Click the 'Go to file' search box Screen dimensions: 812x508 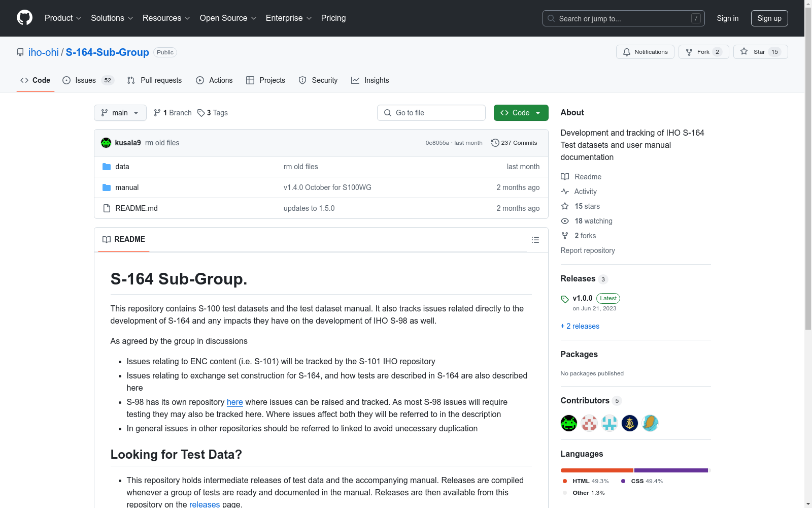[431, 113]
